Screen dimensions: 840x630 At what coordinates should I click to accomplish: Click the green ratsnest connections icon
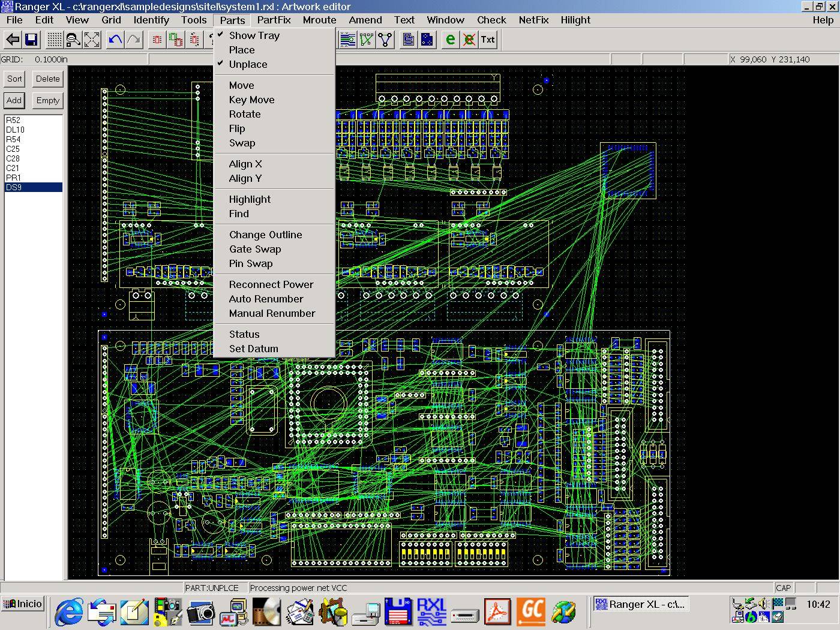366,40
